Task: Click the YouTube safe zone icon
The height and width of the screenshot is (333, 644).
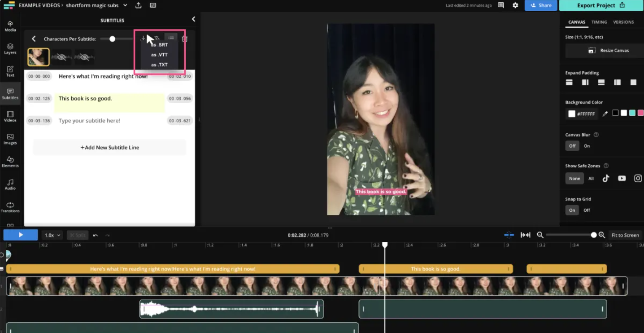Action: click(622, 178)
